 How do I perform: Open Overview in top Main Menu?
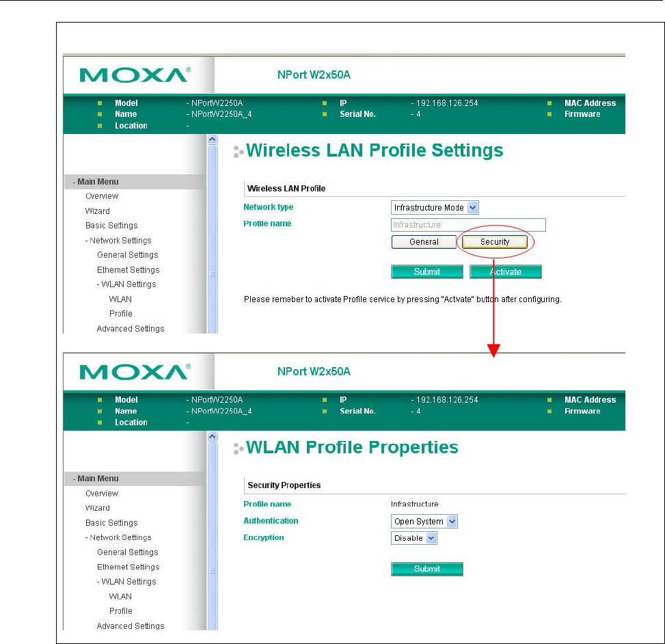(x=102, y=196)
